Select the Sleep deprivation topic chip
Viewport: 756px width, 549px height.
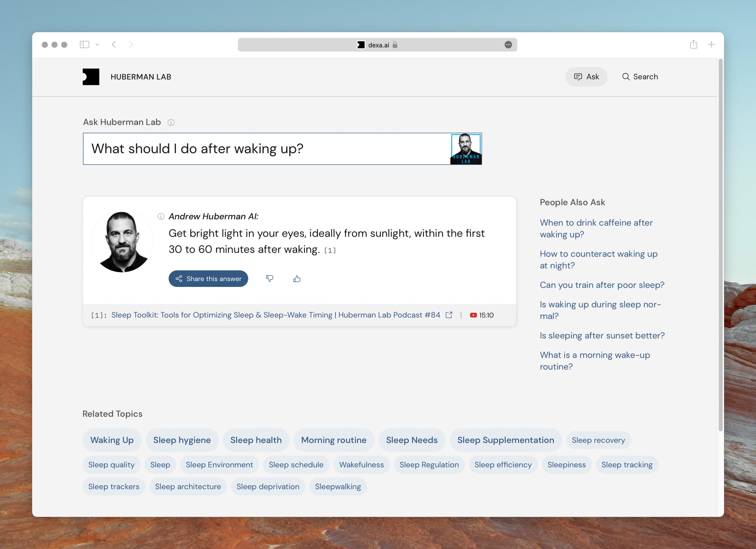click(x=268, y=486)
